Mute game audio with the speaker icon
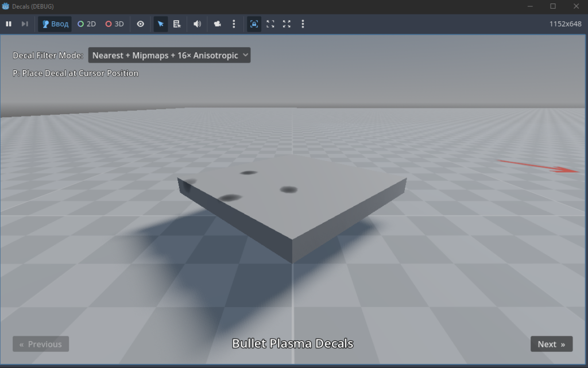The width and height of the screenshot is (588, 368). pyautogui.click(x=197, y=24)
